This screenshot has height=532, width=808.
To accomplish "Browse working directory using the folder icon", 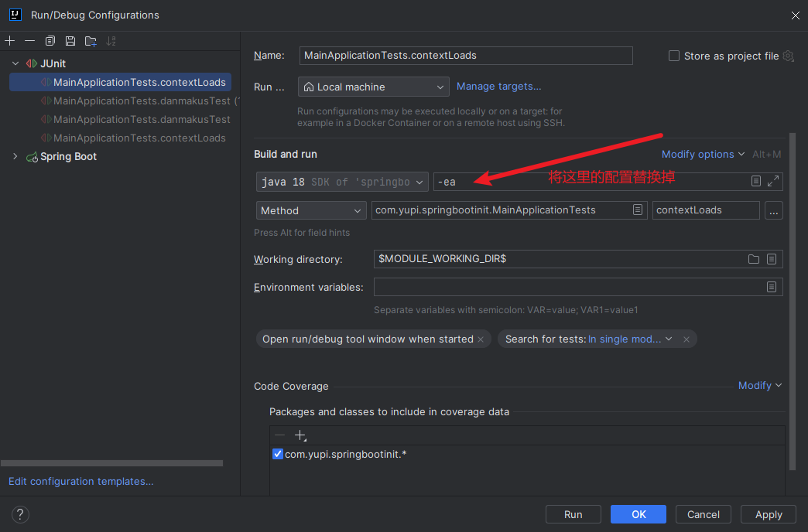I will tap(753, 259).
